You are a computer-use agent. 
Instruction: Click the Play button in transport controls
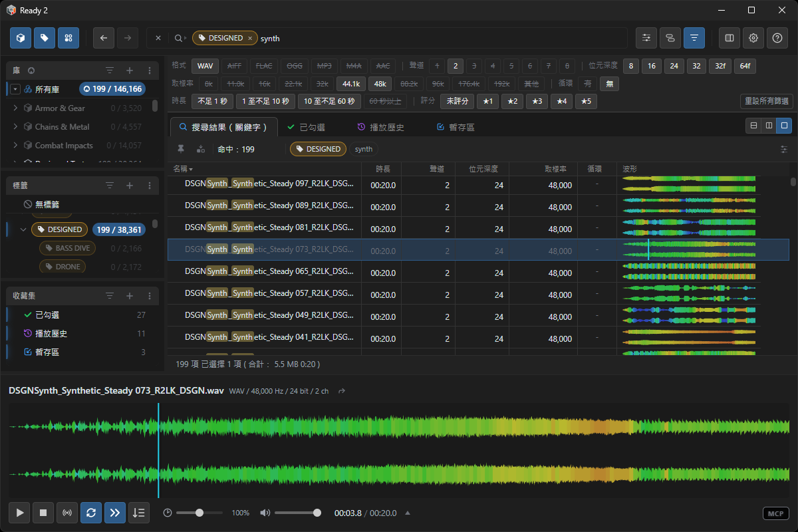click(x=20, y=513)
